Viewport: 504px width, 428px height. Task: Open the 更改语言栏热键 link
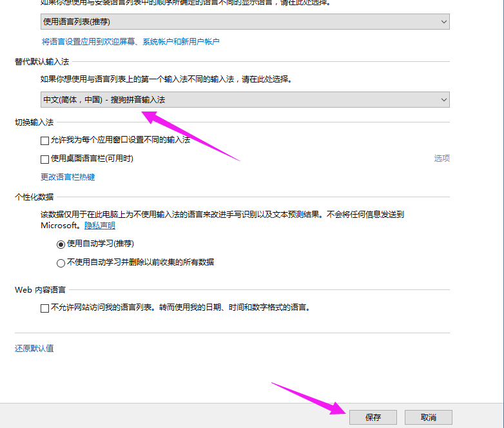point(68,177)
